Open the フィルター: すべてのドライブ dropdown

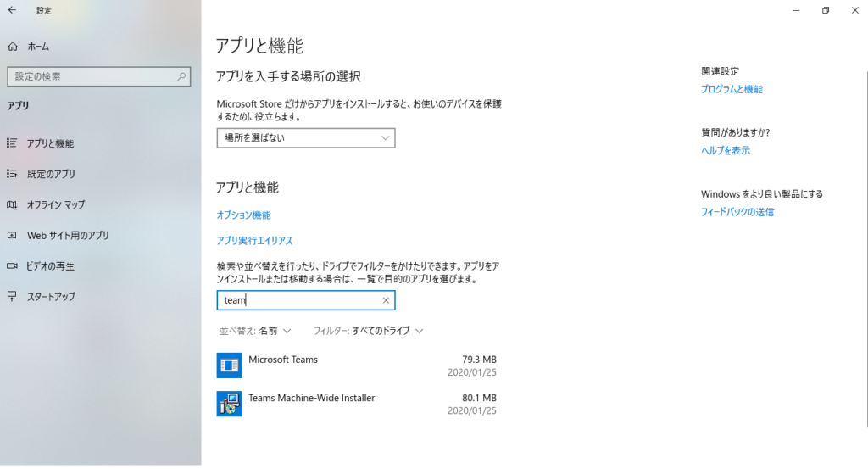point(368,331)
